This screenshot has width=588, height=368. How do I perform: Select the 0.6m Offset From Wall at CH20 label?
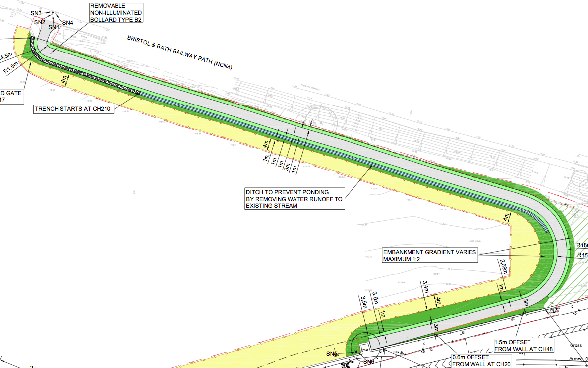pyautogui.click(x=480, y=360)
